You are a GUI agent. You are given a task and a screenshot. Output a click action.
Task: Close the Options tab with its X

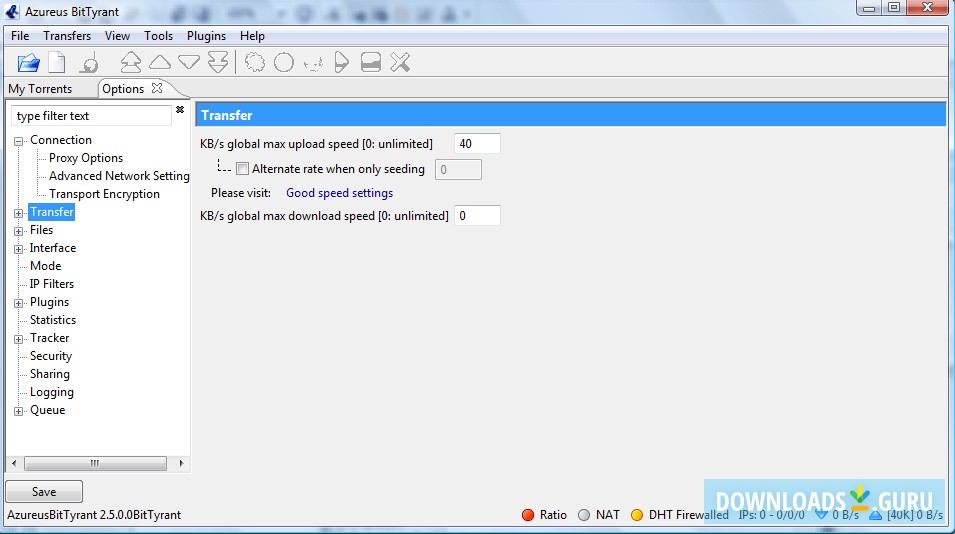click(157, 88)
